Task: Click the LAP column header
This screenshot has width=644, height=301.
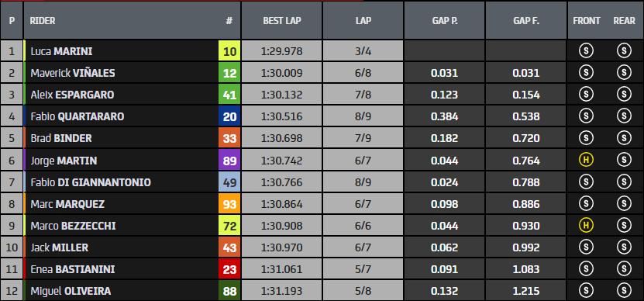Action: click(x=363, y=21)
